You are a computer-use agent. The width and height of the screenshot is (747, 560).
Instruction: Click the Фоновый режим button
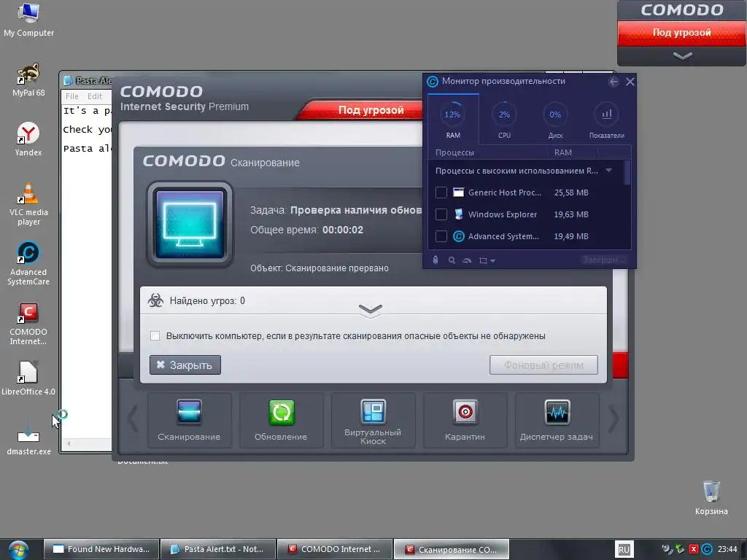pyautogui.click(x=543, y=365)
